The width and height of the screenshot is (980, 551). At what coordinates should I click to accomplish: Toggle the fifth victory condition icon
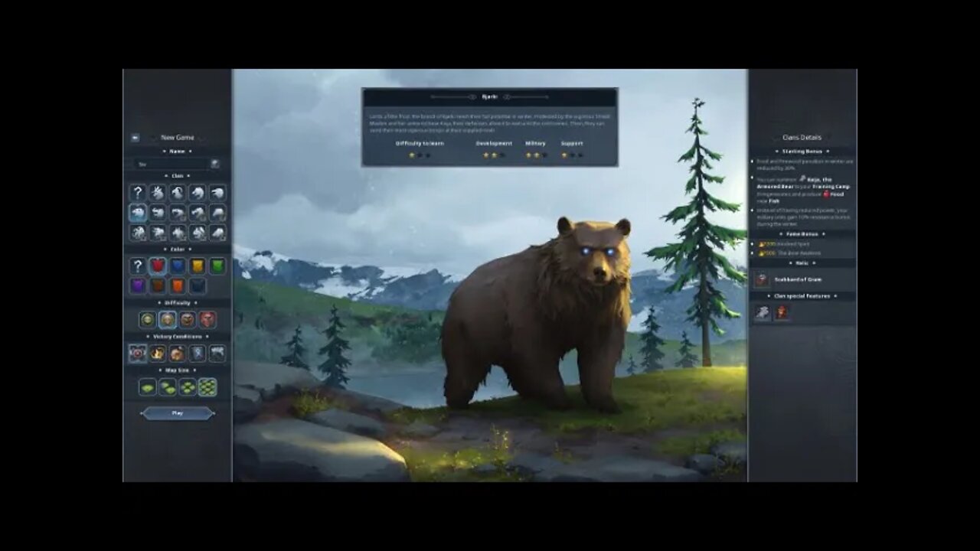click(217, 353)
